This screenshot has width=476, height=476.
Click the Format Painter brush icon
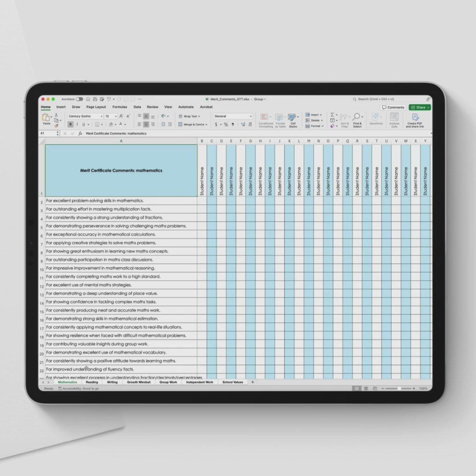[56, 126]
